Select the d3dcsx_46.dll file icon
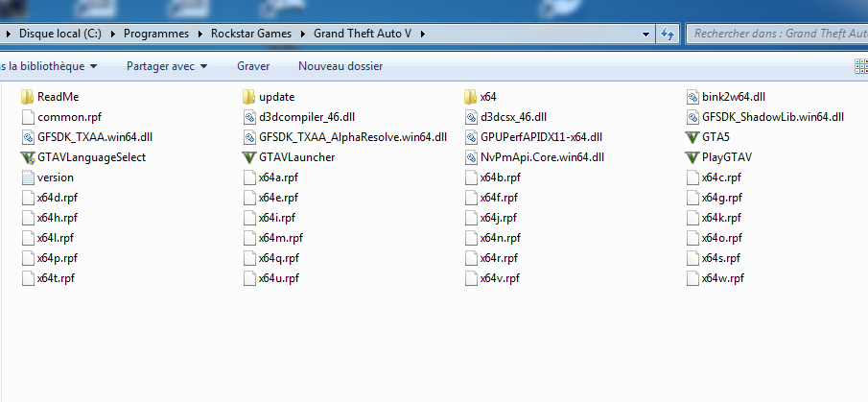 point(471,117)
